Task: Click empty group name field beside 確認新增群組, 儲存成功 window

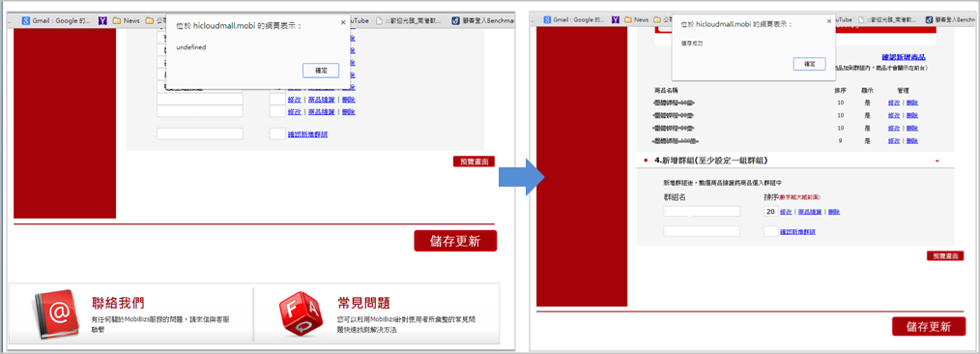Action: point(702,231)
